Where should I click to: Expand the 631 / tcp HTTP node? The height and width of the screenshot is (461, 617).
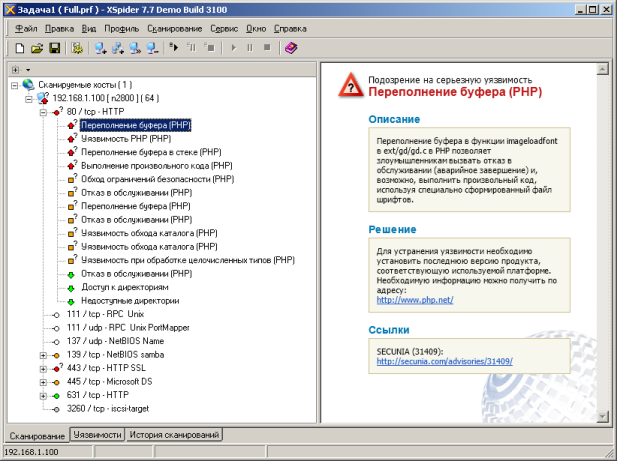(43, 396)
